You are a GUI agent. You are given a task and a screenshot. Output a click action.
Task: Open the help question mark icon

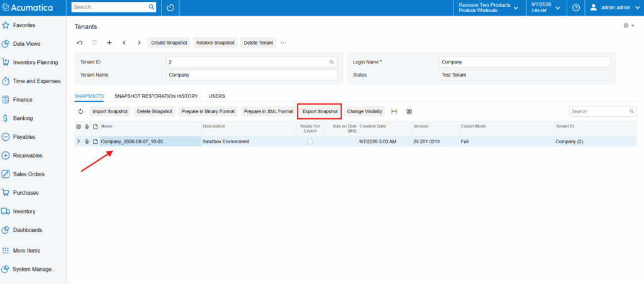click(576, 8)
